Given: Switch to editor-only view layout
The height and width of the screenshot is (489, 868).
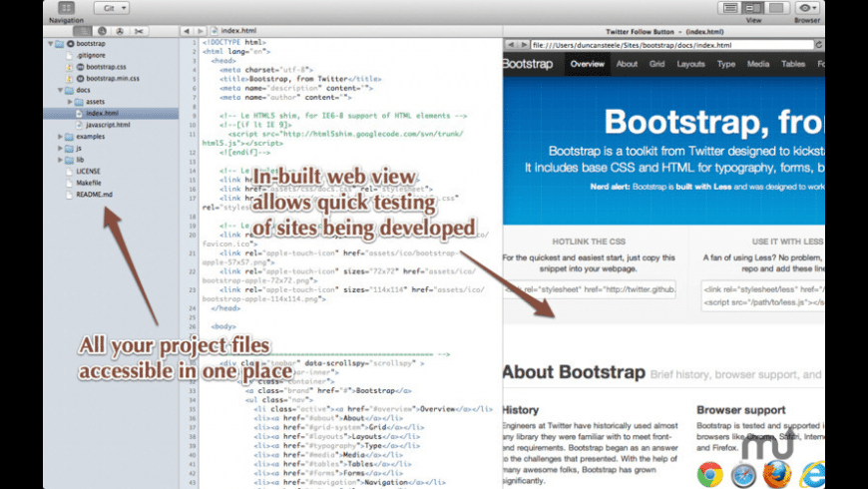Looking at the screenshot, I should (x=728, y=8).
